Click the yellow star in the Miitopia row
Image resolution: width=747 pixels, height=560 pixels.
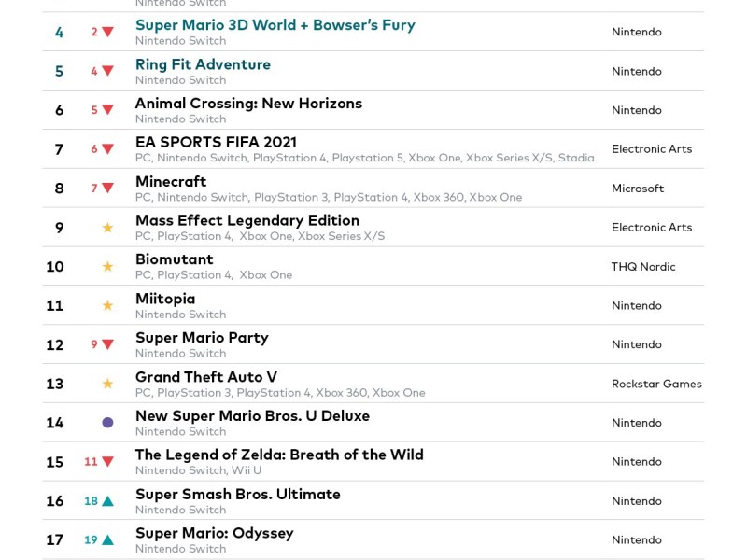[107, 306]
